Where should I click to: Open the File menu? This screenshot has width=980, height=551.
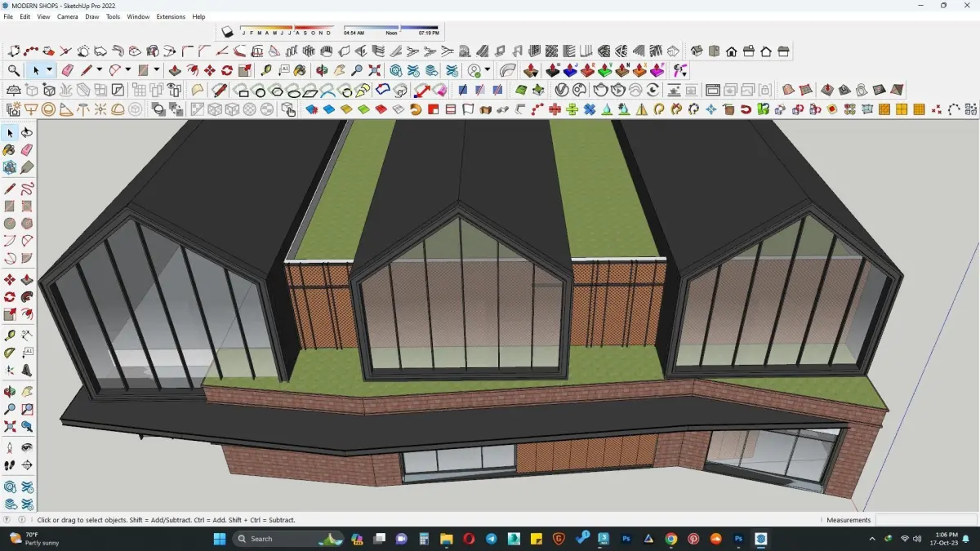point(8,16)
